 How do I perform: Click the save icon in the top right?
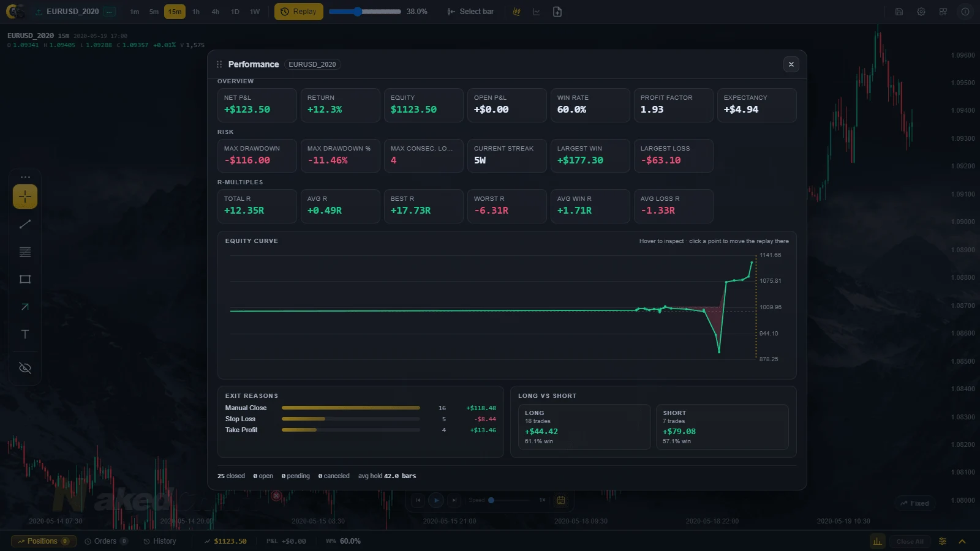(899, 12)
